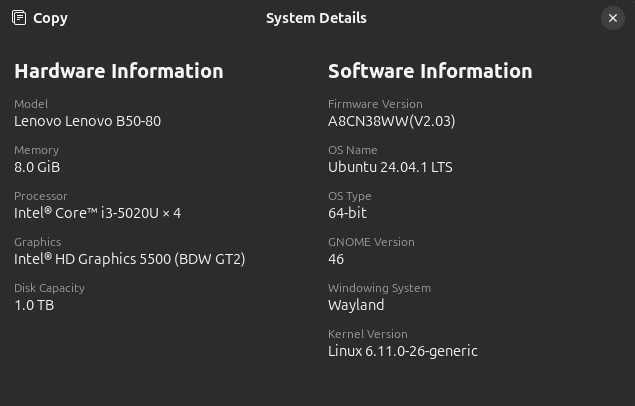Select Intel HD Graphics 5500 text
Image resolution: width=635 pixels, height=406 pixels.
pos(130,259)
